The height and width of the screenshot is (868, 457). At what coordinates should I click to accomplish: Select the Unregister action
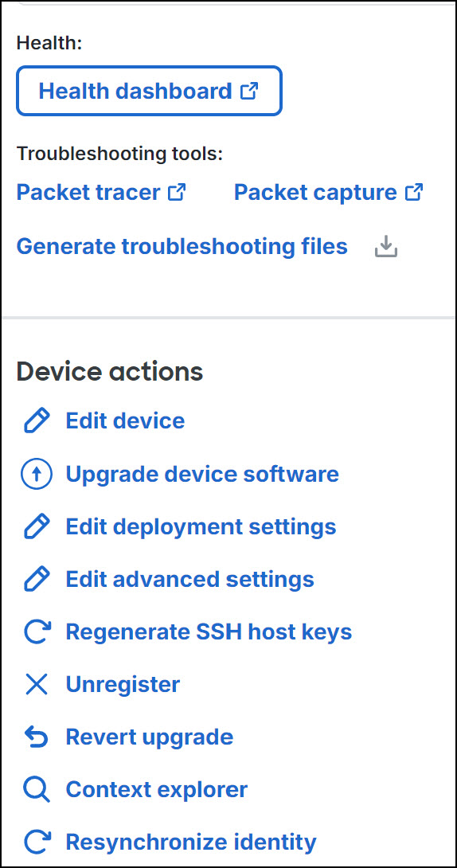click(x=123, y=685)
